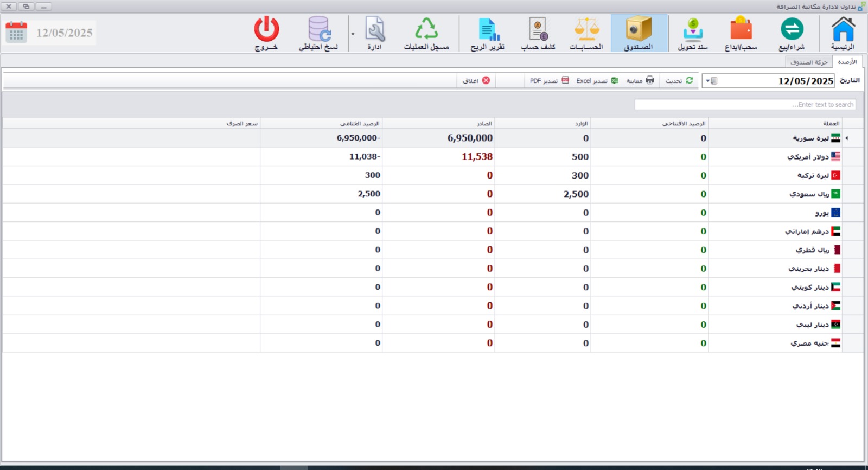Open الحسابات balance scale icon
868x470 pixels.
pyautogui.click(x=586, y=34)
